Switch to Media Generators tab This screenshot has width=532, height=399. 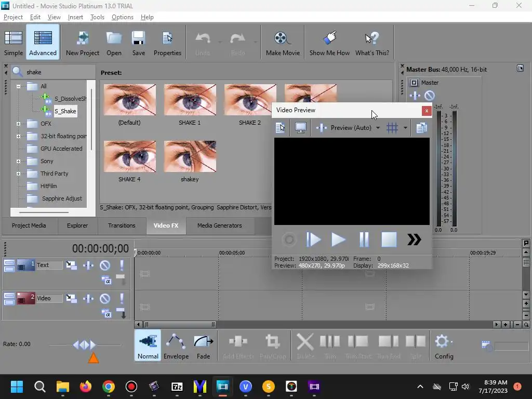[x=220, y=225]
